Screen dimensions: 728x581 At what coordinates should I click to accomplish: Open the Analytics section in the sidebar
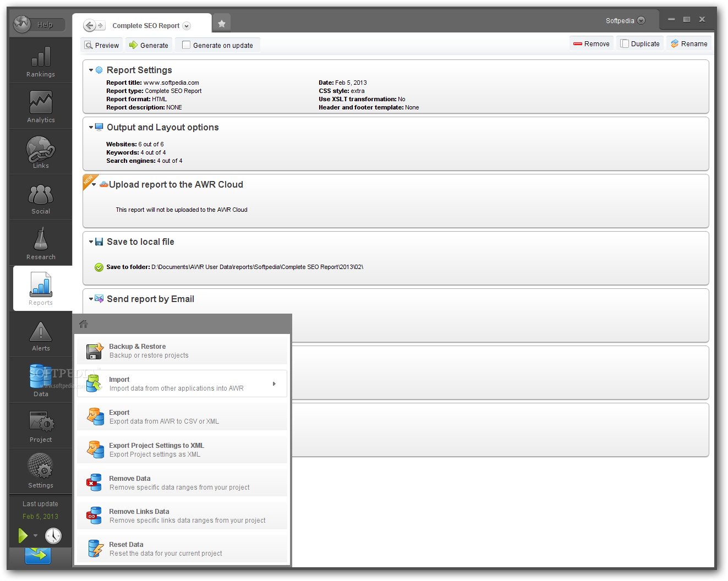(41, 106)
